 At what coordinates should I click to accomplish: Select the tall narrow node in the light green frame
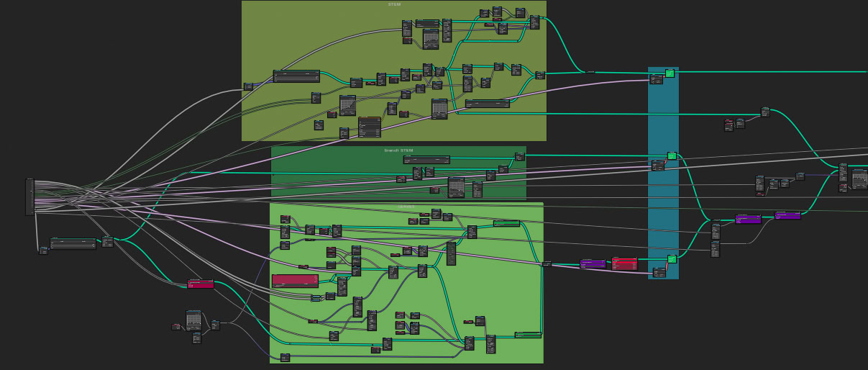coord(451,253)
